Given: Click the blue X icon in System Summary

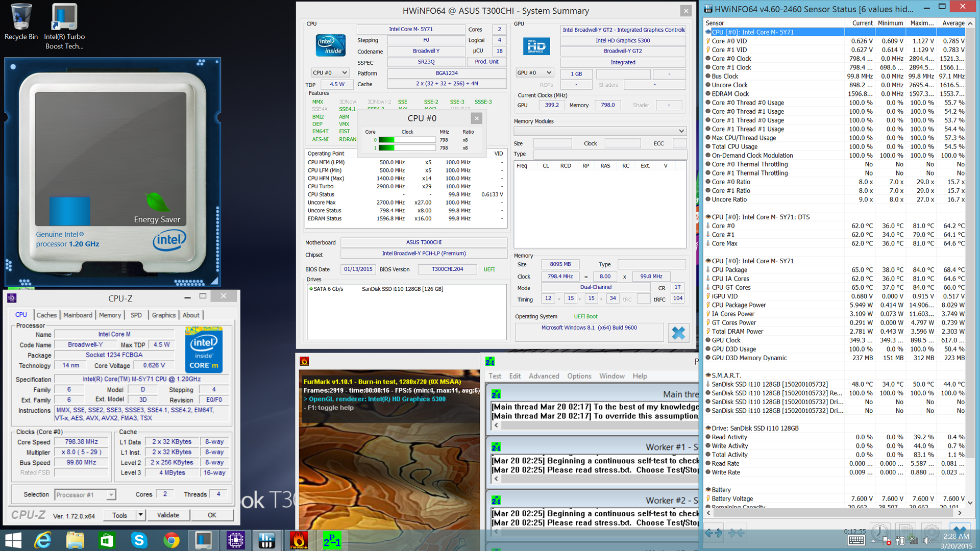Looking at the screenshot, I should coord(678,333).
